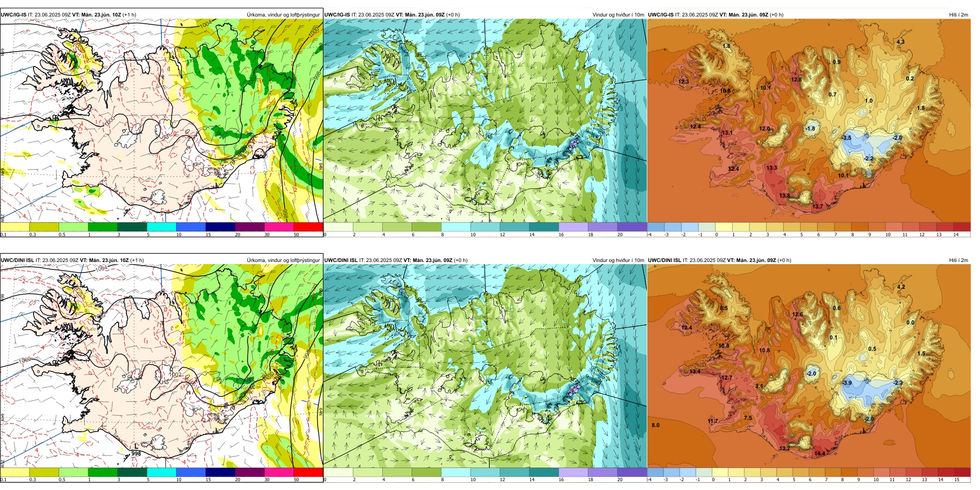Click the 14.4 temperature value on the DINI map
980x490 pixels.
coord(820,453)
